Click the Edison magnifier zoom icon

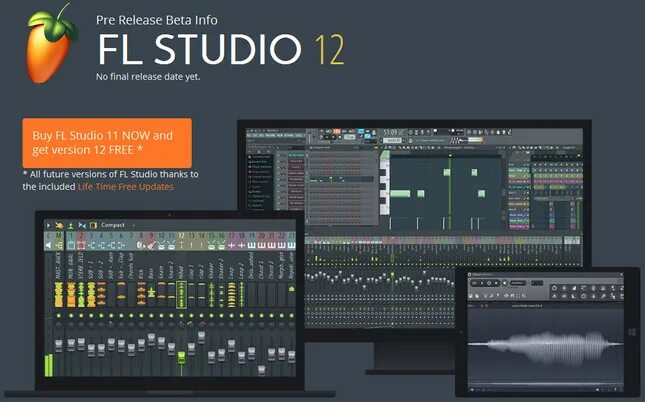coord(524,296)
